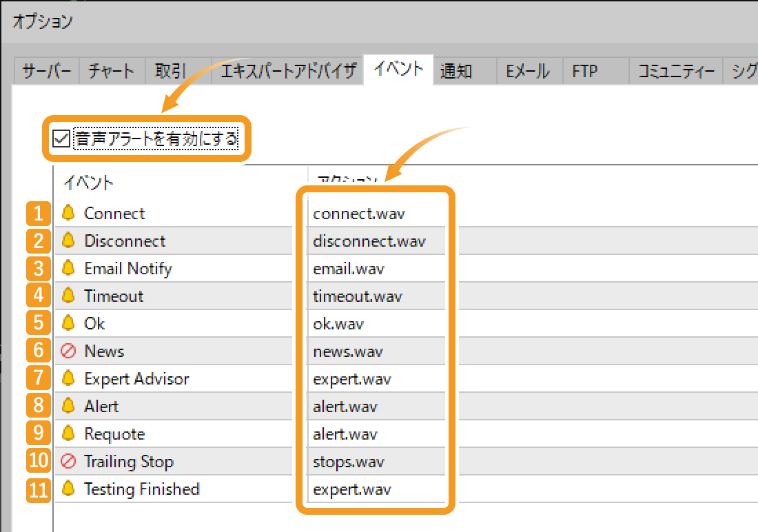This screenshot has height=532, width=758.
Task: Switch to the チャート tab
Action: [x=111, y=70]
